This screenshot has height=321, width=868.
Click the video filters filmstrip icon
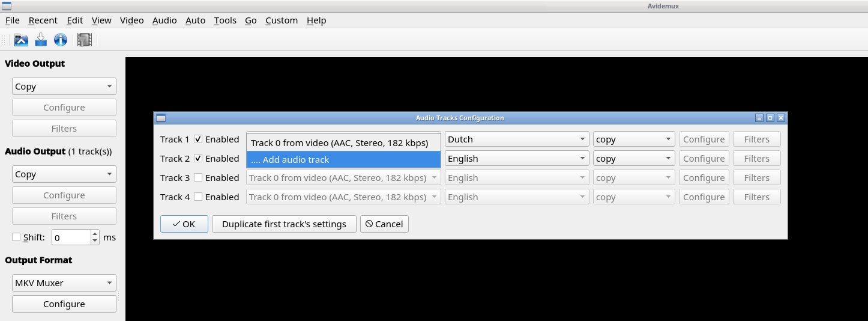[x=84, y=40]
